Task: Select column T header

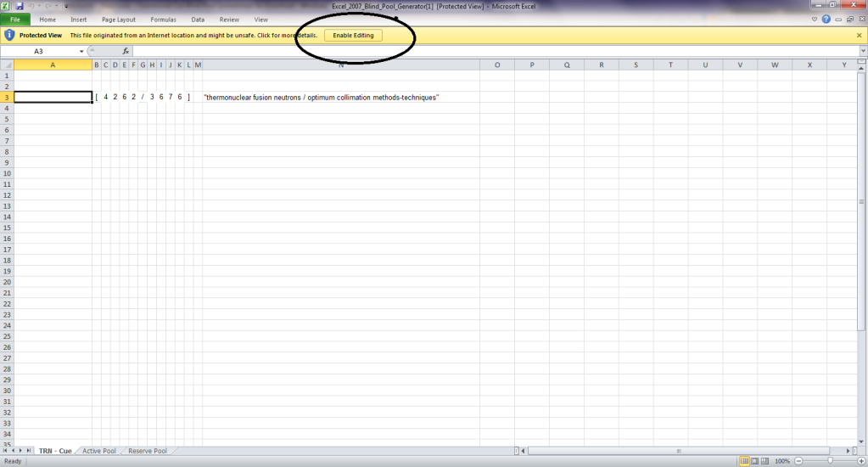Action: point(670,65)
